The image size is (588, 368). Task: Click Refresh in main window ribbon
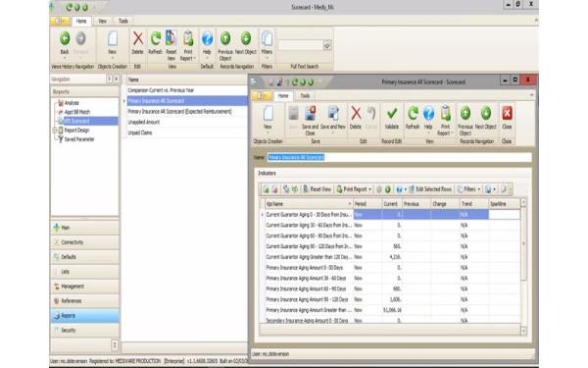point(155,44)
